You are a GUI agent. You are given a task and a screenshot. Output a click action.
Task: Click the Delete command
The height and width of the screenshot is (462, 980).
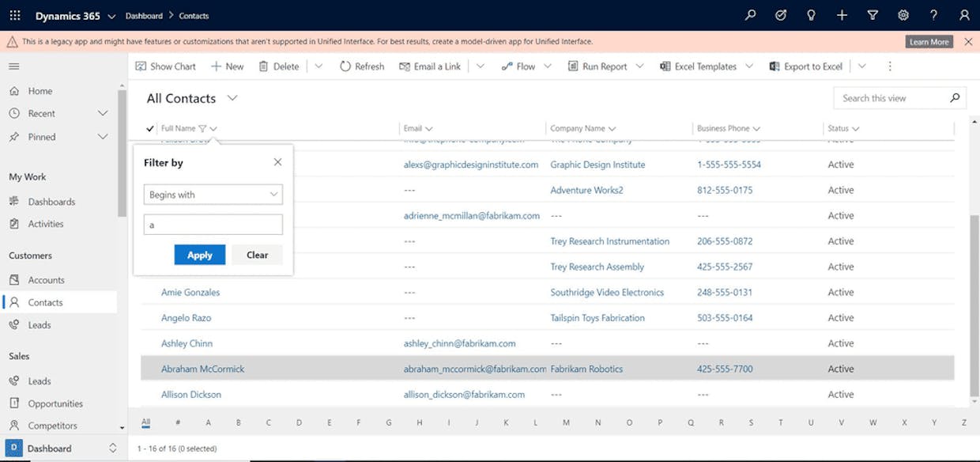tap(279, 66)
